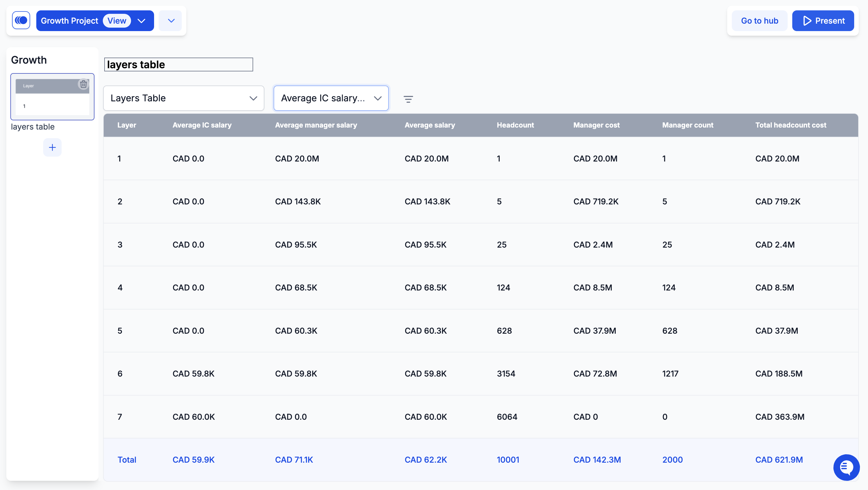The height and width of the screenshot is (490, 868).
Task: Open the standalone chevron dropdown beside project
Action: (170, 21)
